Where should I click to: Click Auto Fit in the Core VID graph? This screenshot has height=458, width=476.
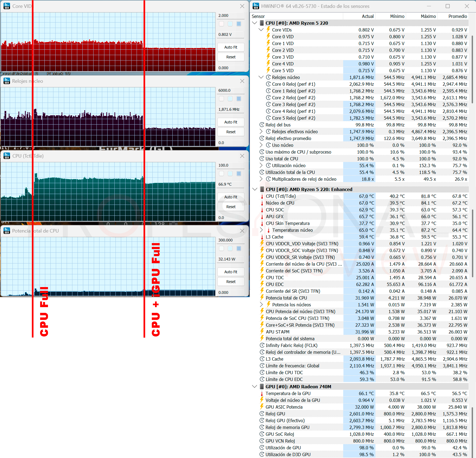pos(231,47)
